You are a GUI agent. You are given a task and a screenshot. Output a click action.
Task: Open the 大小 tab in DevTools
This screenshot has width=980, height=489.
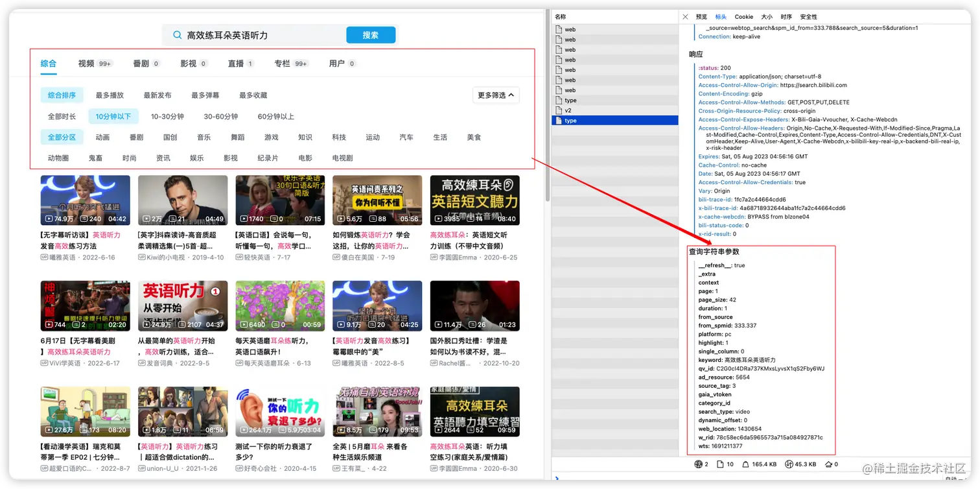tap(767, 17)
